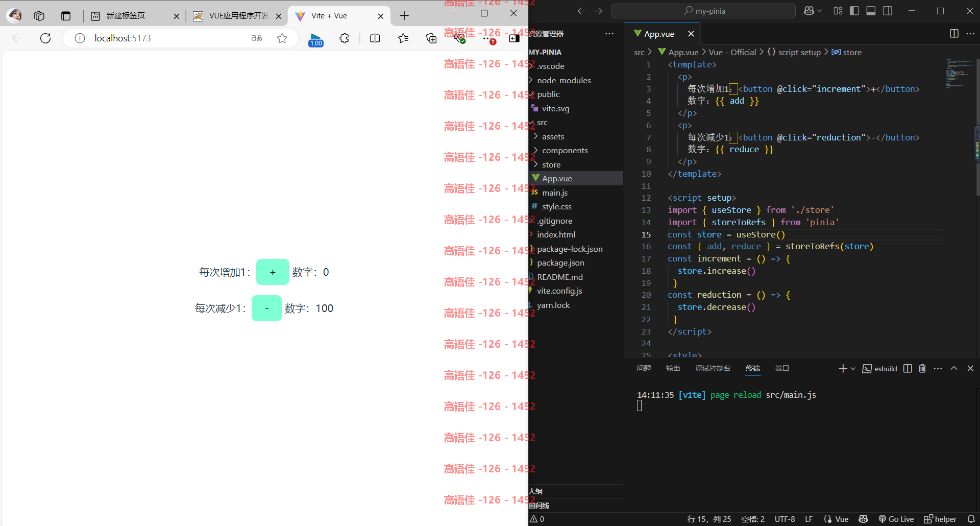Open browser essentials heart icon
Image resolution: width=980 pixels, height=526 pixels.
coord(459,38)
